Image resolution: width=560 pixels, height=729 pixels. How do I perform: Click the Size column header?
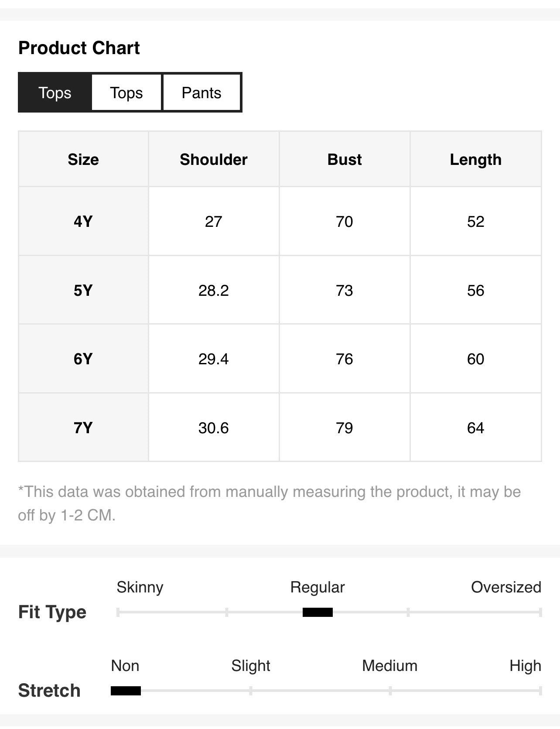(83, 159)
